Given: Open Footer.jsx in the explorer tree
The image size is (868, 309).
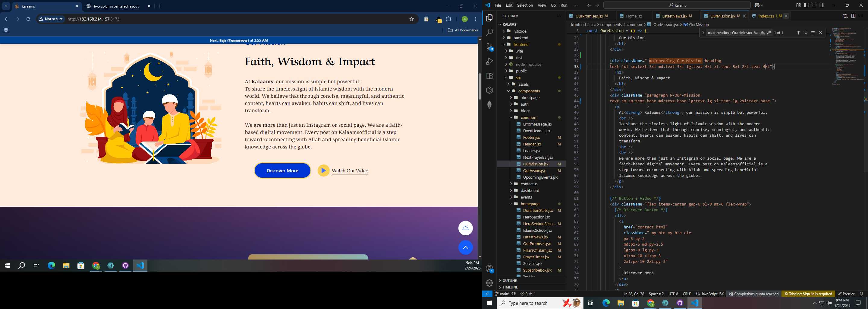Looking at the screenshot, I should coord(531,137).
